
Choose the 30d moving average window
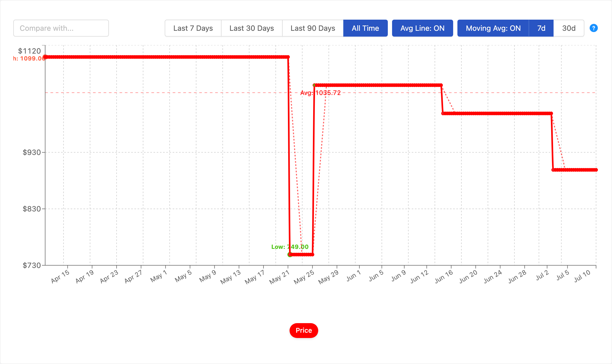(x=569, y=28)
